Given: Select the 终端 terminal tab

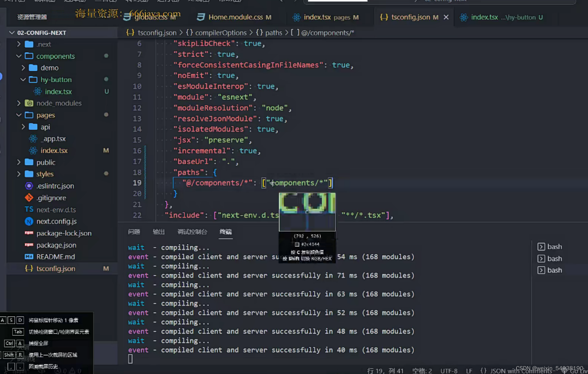Looking at the screenshot, I should coord(226,232).
